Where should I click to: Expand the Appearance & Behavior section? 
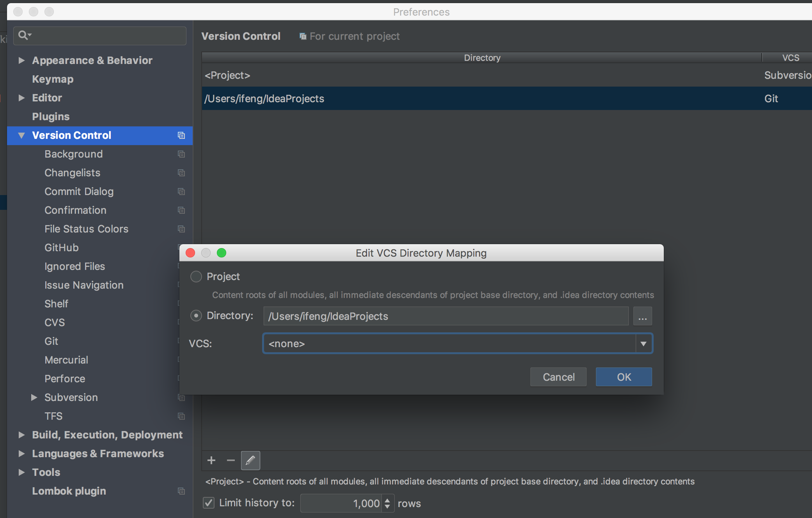pos(21,59)
